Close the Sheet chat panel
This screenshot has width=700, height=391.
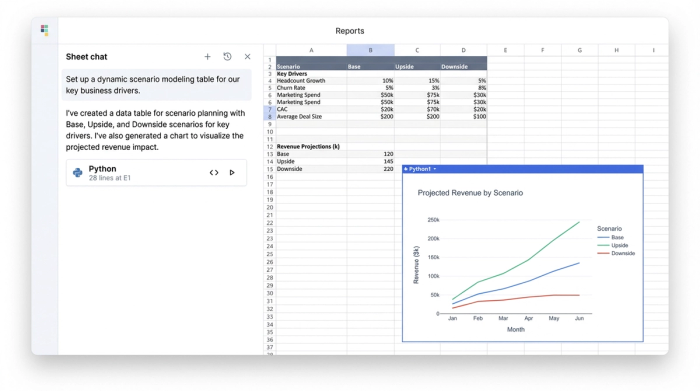pos(247,57)
